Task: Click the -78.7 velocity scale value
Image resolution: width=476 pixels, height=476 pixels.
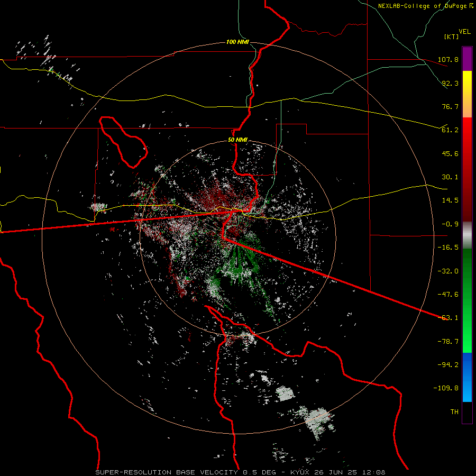Action: [x=448, y=342]
